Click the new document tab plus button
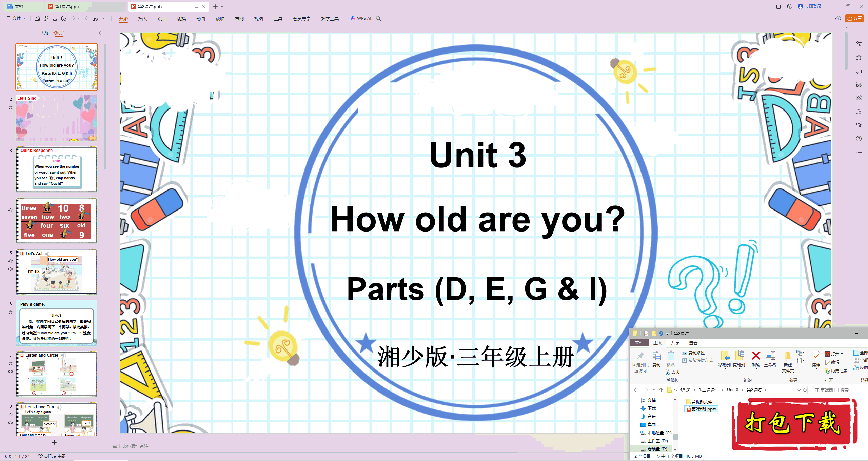This screenshot has width=868, height=461. coord(215,6)
